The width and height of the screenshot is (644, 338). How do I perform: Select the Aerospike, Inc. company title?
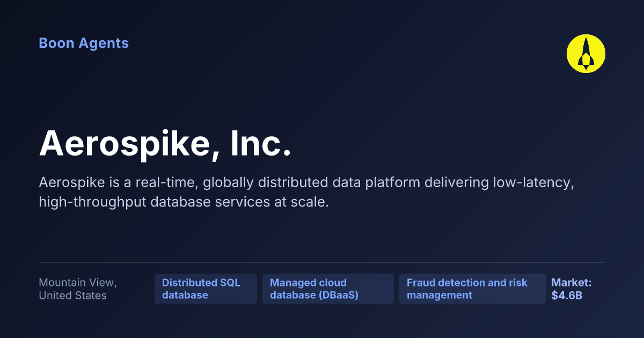click(165, 144)
